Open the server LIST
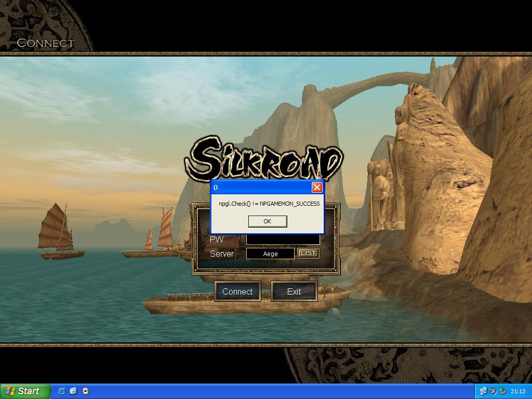This screenshot has width=532, height=399. point(308,253)
